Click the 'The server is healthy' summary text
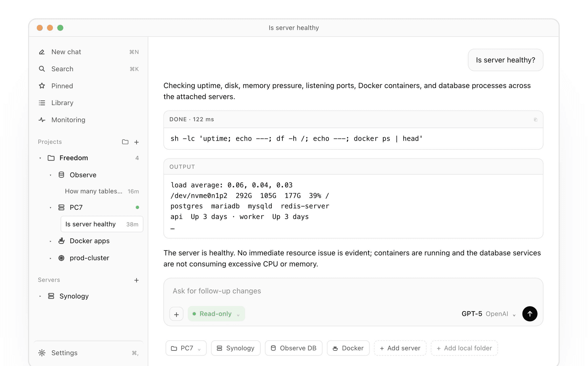The image size is (588, 366). click(352, 258)
